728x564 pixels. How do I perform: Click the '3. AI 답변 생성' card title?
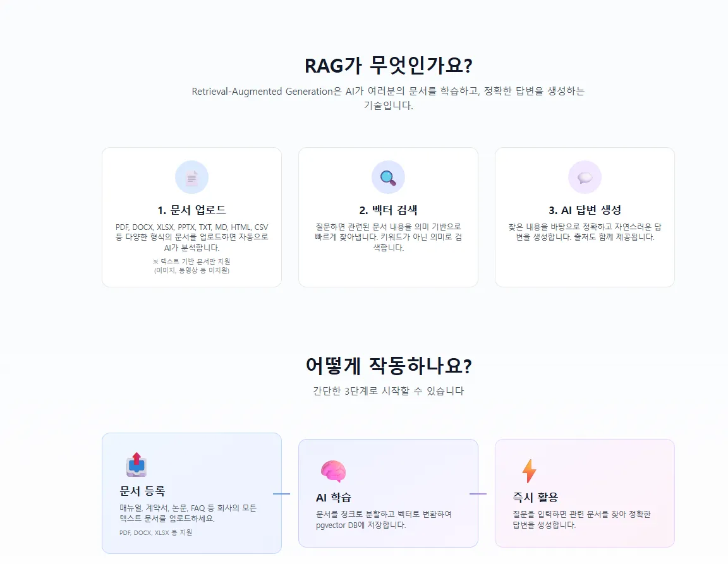tap(585, 210)
